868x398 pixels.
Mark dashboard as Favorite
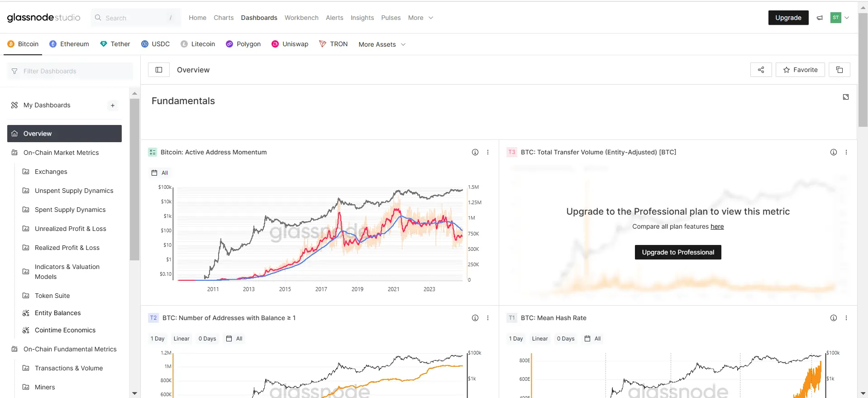click(800, 70)
